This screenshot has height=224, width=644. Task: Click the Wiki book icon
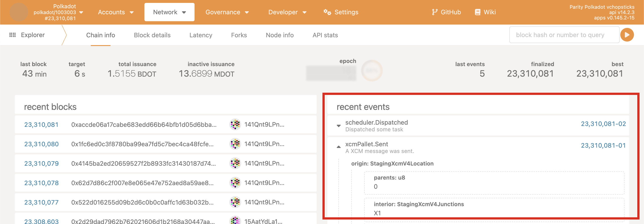click(477, 12)
